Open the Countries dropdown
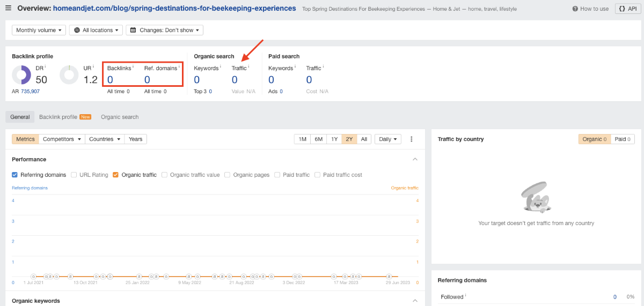644x306 pixels. coord(105,139)
